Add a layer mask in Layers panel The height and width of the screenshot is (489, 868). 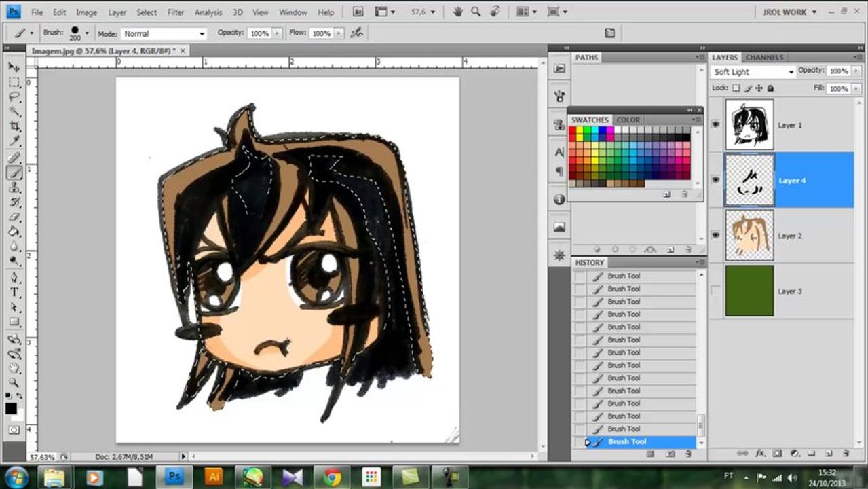point(778,453)
